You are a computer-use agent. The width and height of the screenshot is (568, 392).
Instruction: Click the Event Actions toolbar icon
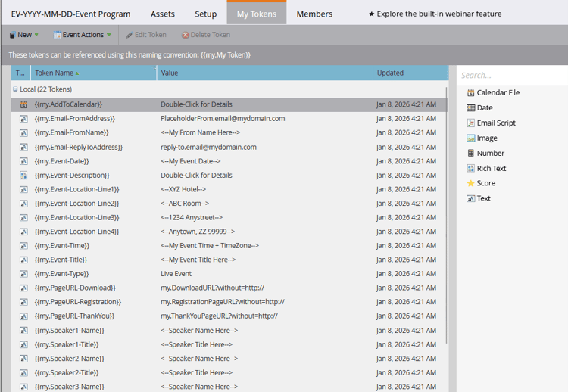point(58,35)
